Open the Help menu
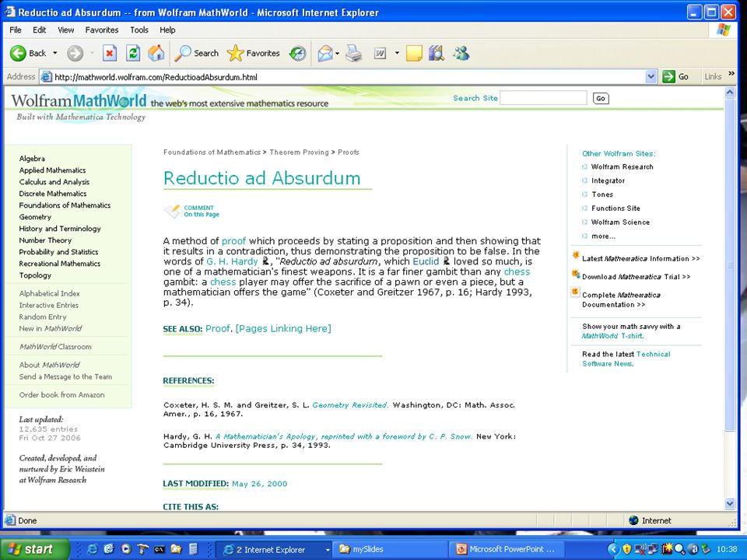This screenshot has width=747, height=560. click(x=167, y=30)
